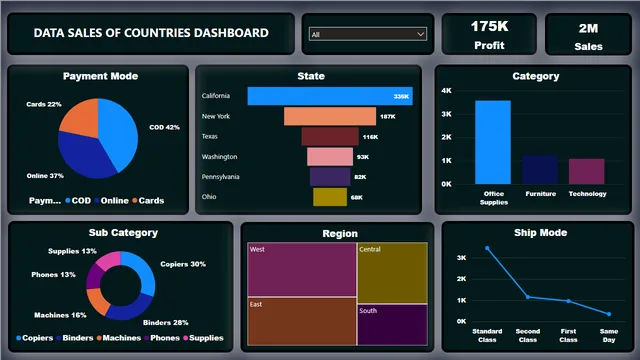640x360 pixels.
Task: Click the Second Class data point
Action: pyautogui.click(x=528, y=297)
